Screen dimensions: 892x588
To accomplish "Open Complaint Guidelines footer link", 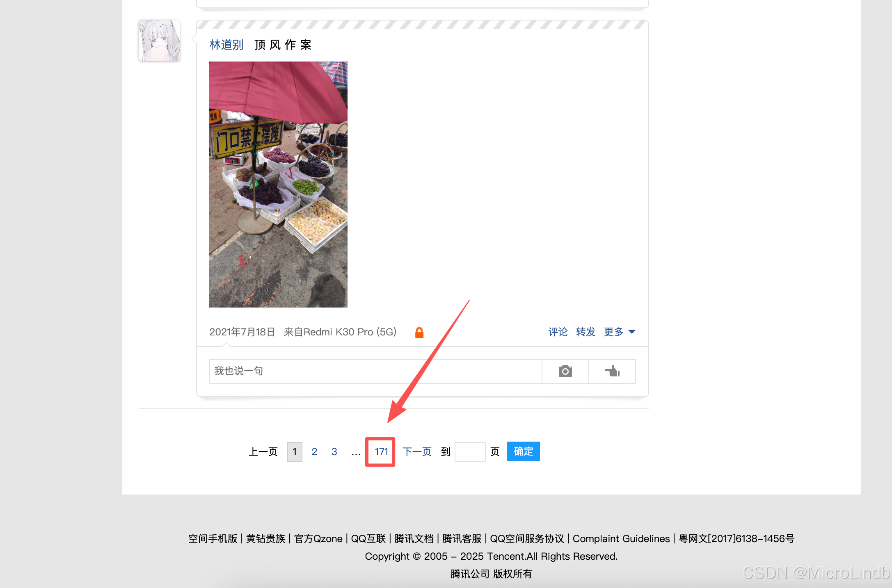I will (x=621, y=539).
